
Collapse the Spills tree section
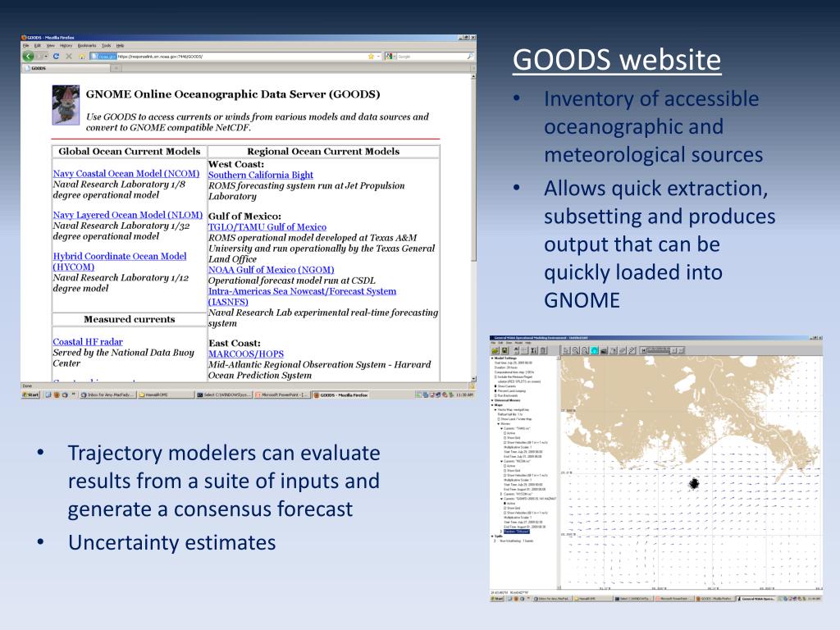pyautogui.click(x=492, y=536)
